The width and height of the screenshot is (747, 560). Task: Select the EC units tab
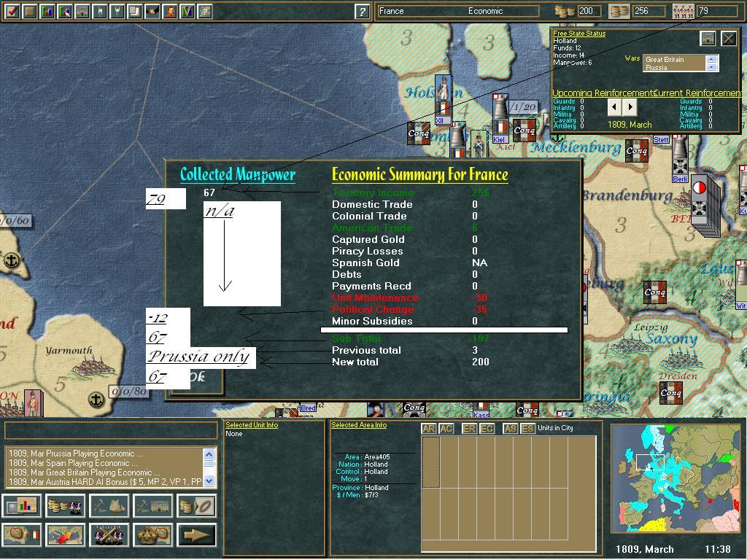coord(487,429)
